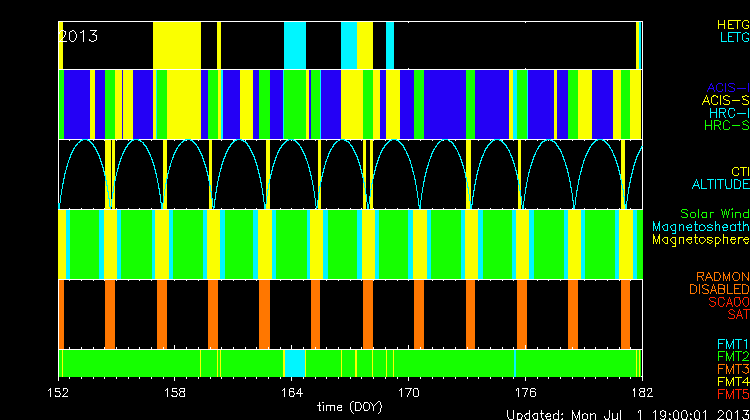Select the HRC-S legend entry

[x=726, y=126]
